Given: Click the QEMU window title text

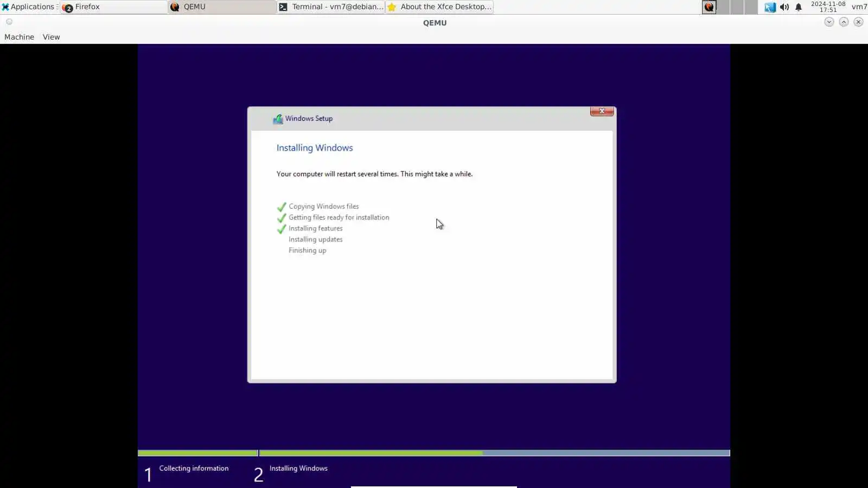Looking at the screenshot, I should point(435,23).
